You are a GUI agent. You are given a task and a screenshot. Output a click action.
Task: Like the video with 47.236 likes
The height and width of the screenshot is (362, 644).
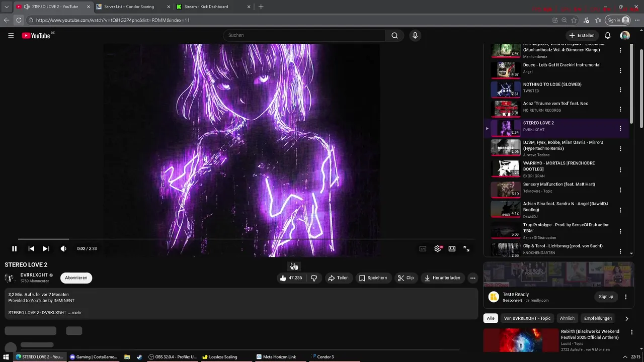[291, 278]
